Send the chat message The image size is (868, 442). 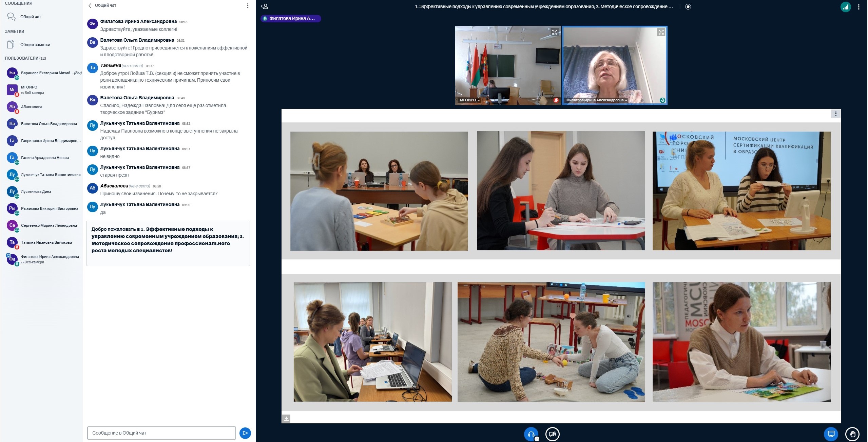[x=245, y=433]
